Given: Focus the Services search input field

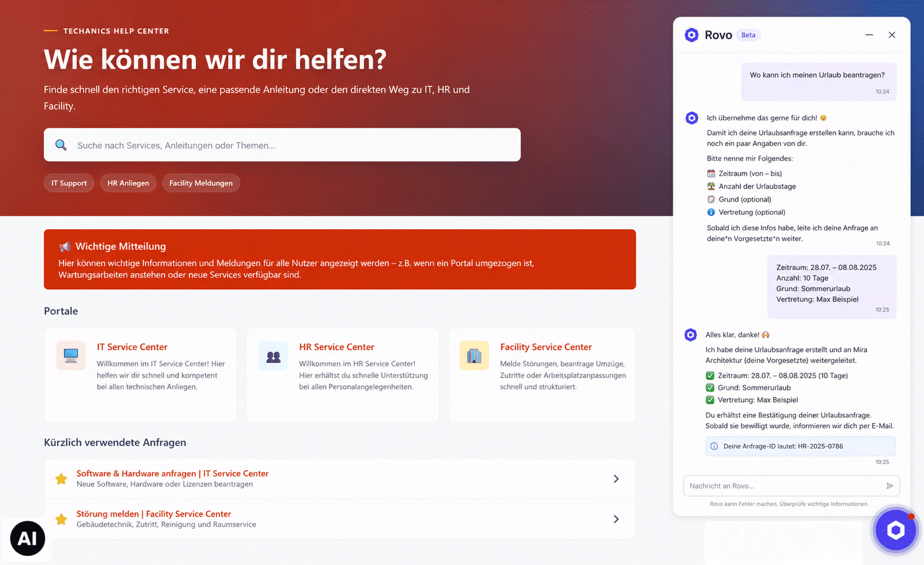Looking at the screenshot, I should click(x=282, y=145).
